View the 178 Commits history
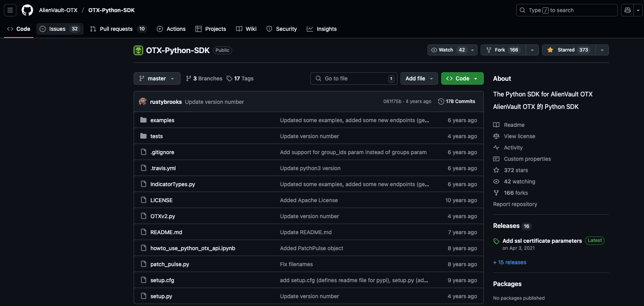This screenshot has width=644, height=306. (x=457, y=101)
